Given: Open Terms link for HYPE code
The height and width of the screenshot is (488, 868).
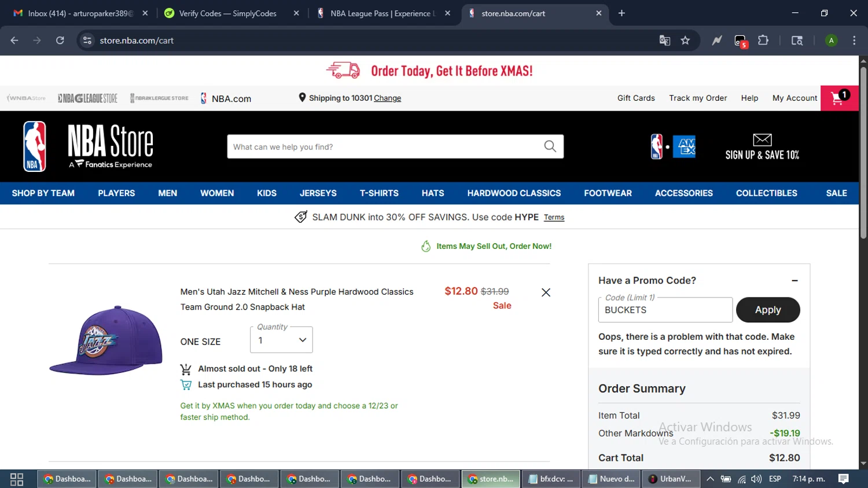Looking at the screenshot, I should pos(554,217).
